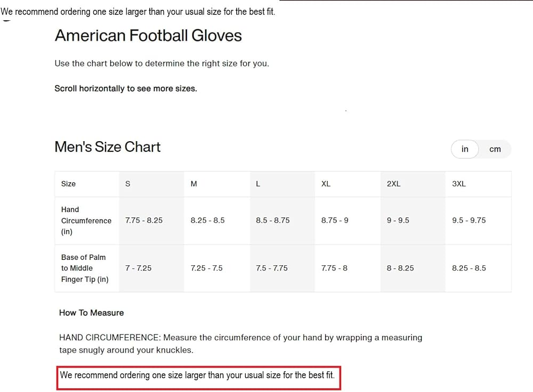Click the Men's Size Chart heading

[108, 147]
